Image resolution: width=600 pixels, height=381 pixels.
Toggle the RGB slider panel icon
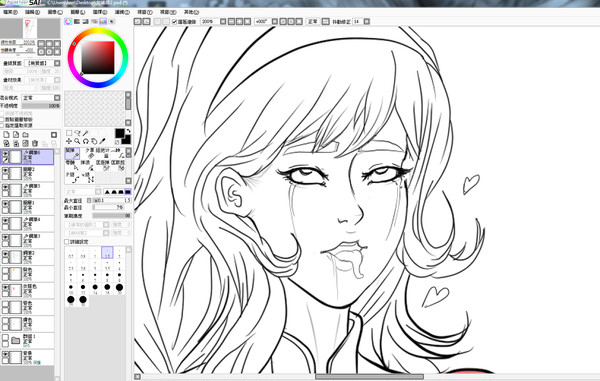[x=77, y=21]
